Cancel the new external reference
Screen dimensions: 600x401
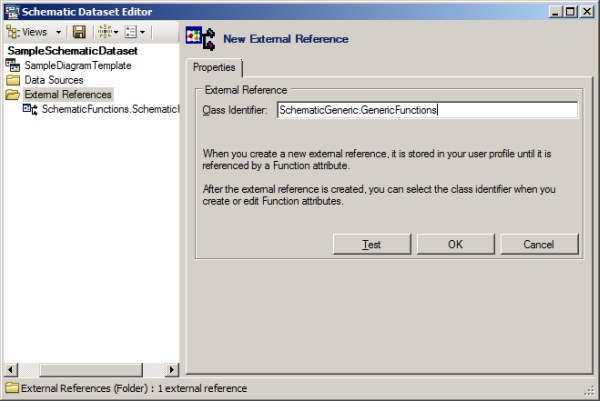tap(538, 244)
